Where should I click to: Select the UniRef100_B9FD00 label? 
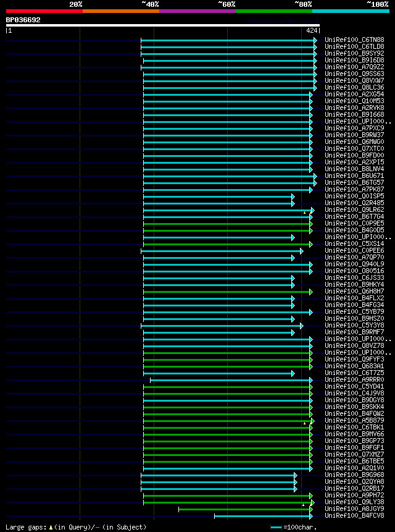tap(354, 155)
